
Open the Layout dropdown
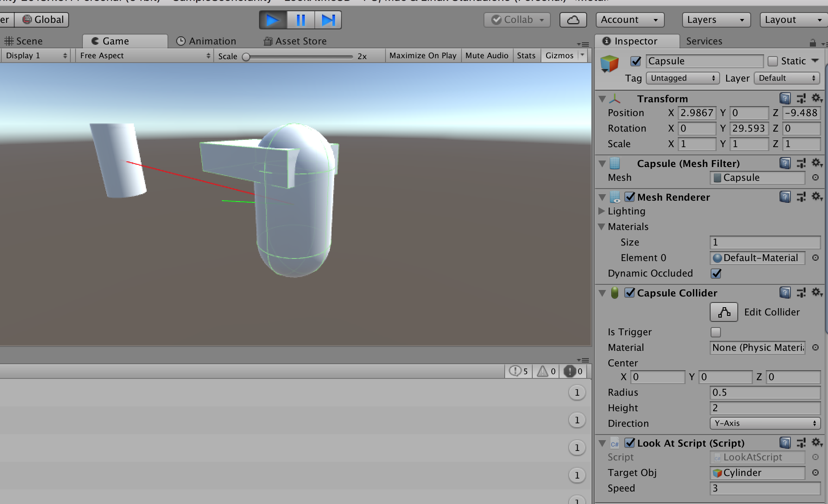(793, 20)
